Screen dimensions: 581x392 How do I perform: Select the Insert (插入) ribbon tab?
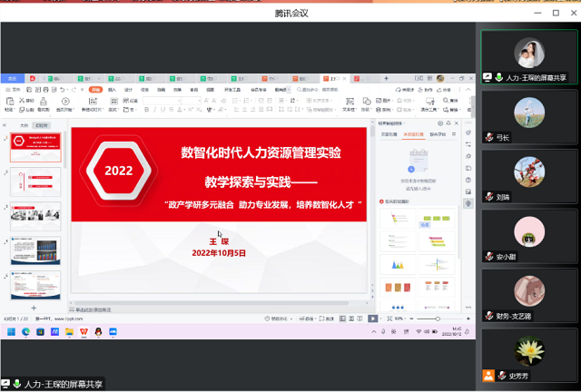[x=112, y=90]
